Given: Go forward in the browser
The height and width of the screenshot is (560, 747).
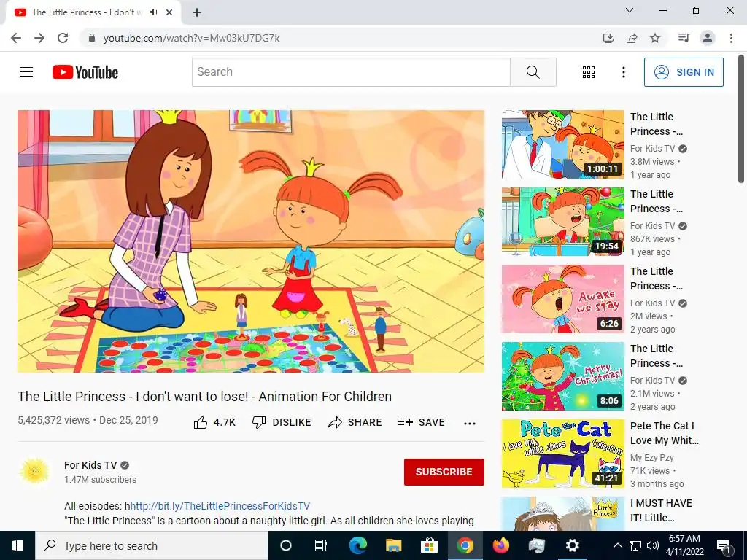Looking at the screenshot, I should (x=39, y=38).
